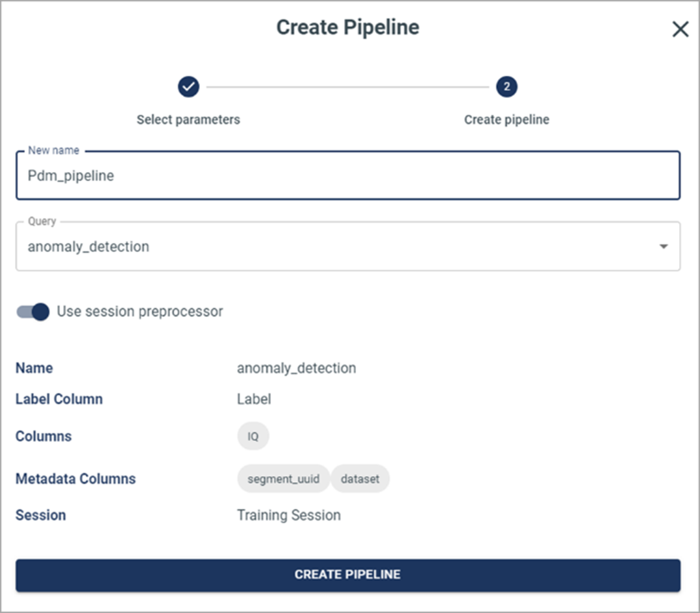The height and width of the screenshot is (613, 700).
Task: Go back to Select parameters step
Action: point(188,119)
